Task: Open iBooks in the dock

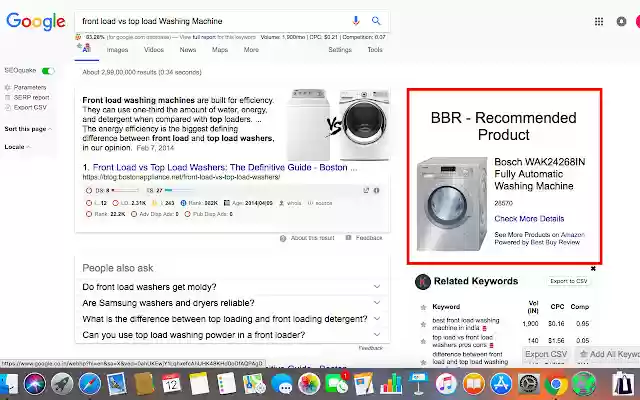Action: click(473, 383)
